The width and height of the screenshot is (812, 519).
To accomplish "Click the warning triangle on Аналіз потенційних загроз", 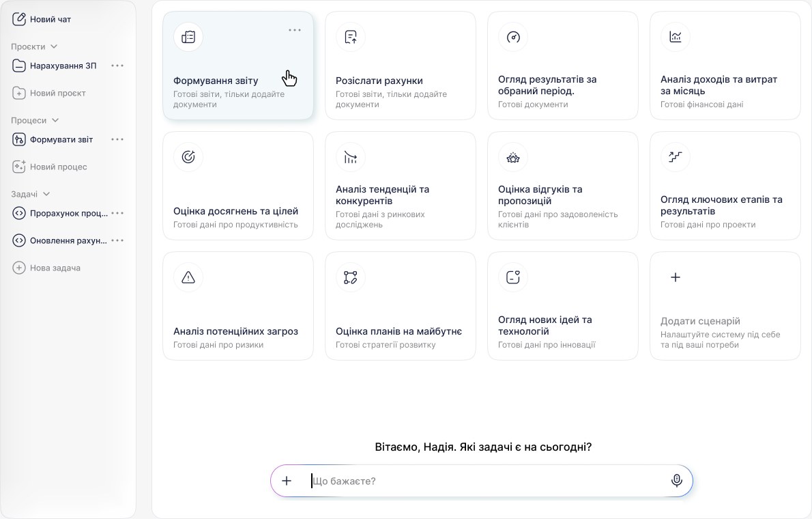I will point(188,277).
